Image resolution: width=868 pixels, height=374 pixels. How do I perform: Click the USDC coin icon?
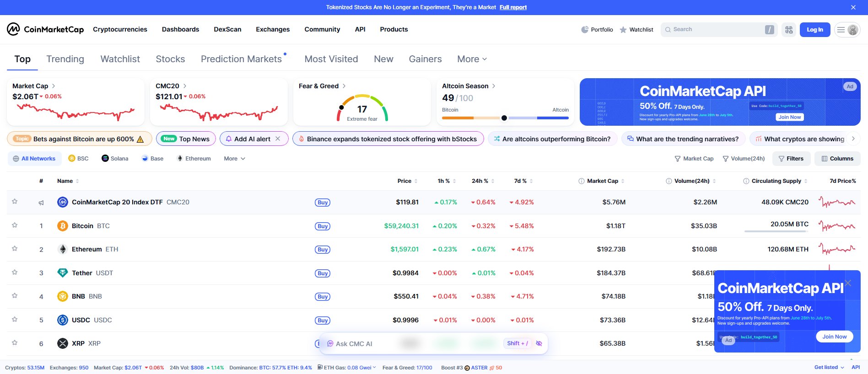click(63, 320)
